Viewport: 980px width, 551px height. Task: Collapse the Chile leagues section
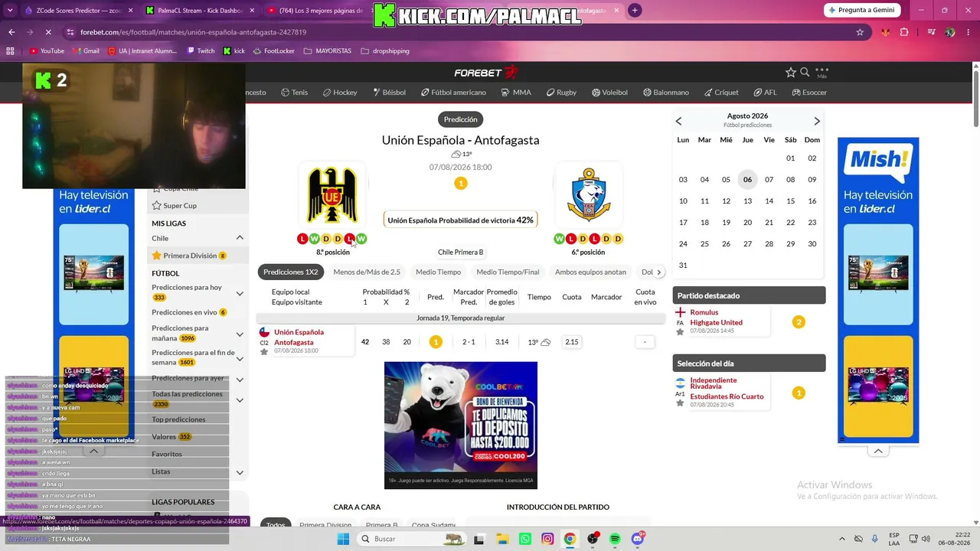(240, 238)
